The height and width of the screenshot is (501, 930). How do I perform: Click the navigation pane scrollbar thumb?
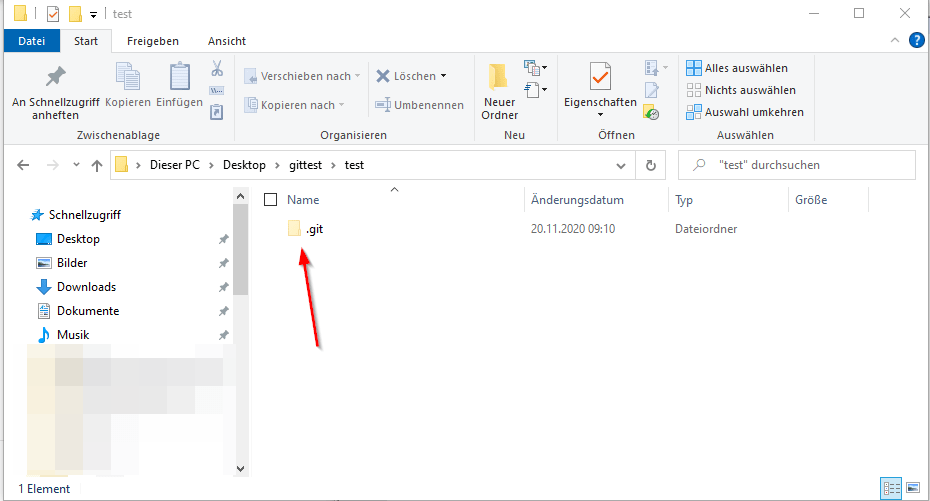click(240, 249)
